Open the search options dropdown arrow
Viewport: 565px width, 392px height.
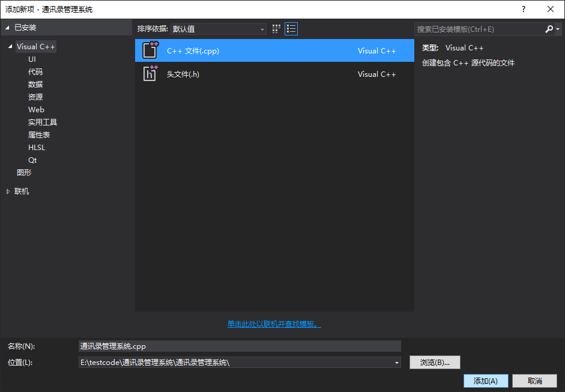(558, 29)
